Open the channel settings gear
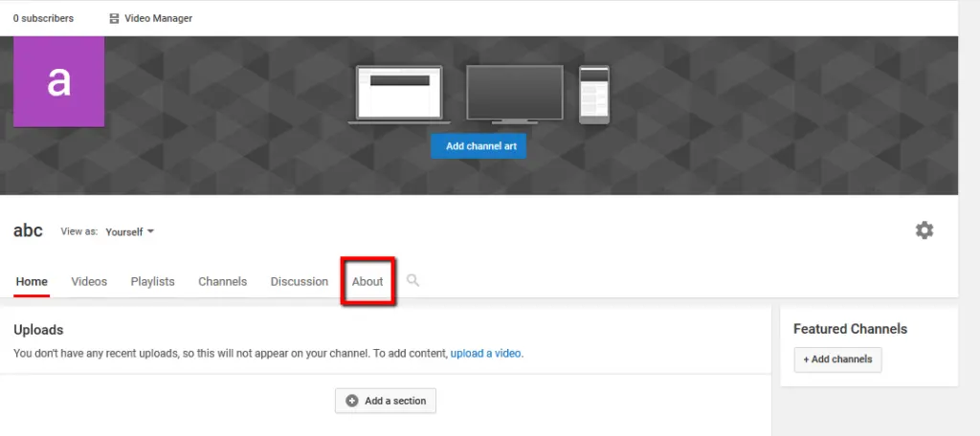980x436 pixels. (x=924, y=230)
